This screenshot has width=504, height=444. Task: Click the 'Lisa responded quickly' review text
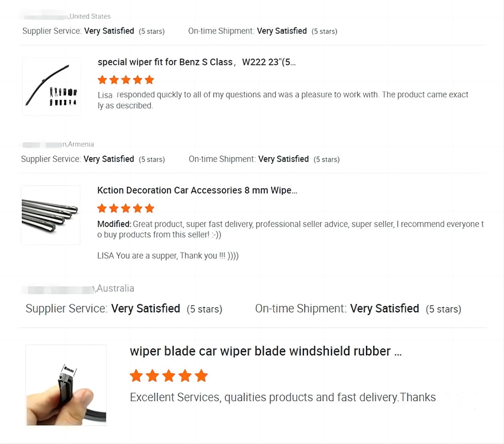click(282, 100)
